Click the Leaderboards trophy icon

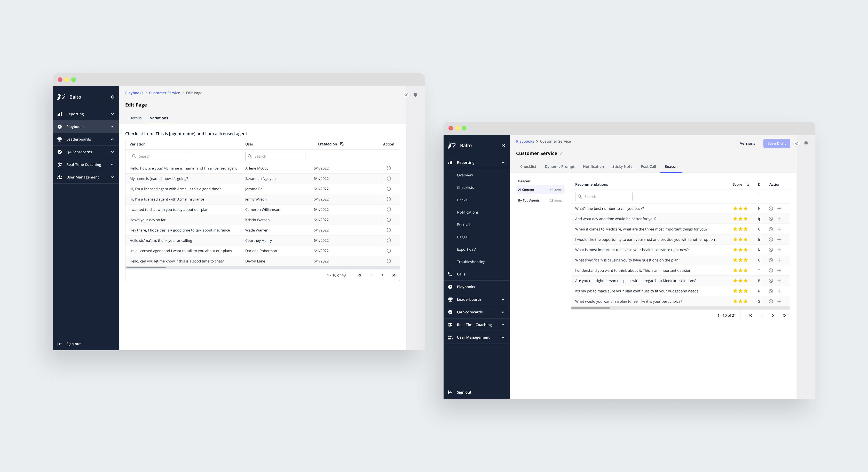[x=59, y=139]
